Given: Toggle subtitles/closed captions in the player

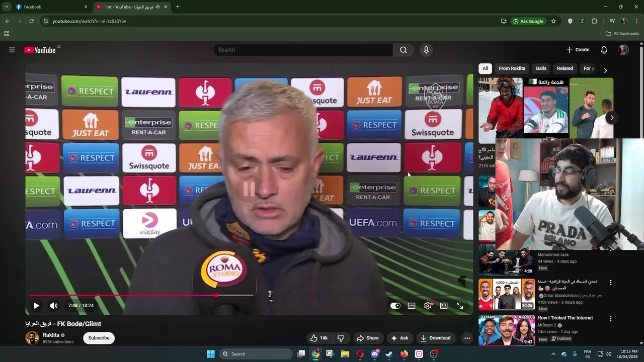Looking at the screenshot, I should (412, 306).
